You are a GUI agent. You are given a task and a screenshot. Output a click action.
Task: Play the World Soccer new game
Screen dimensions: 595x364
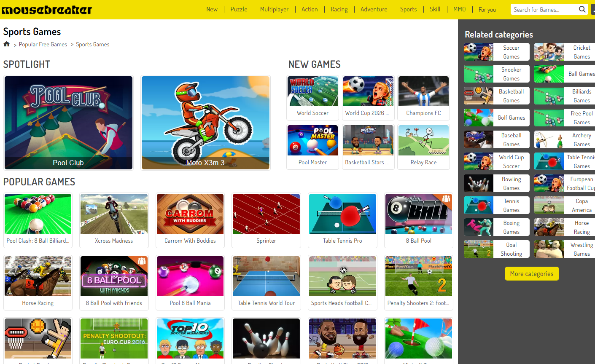312,98
